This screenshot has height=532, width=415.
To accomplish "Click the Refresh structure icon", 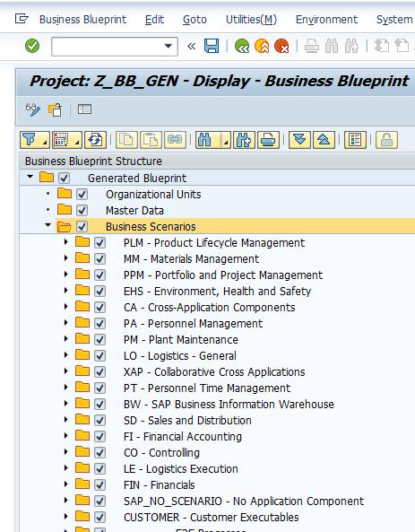I will click(x=95, y=140).
